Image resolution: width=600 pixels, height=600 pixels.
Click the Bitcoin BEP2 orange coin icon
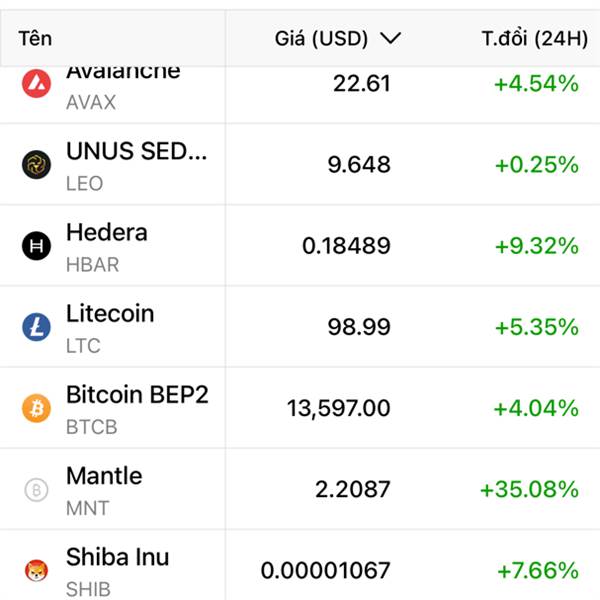(36, 408)
